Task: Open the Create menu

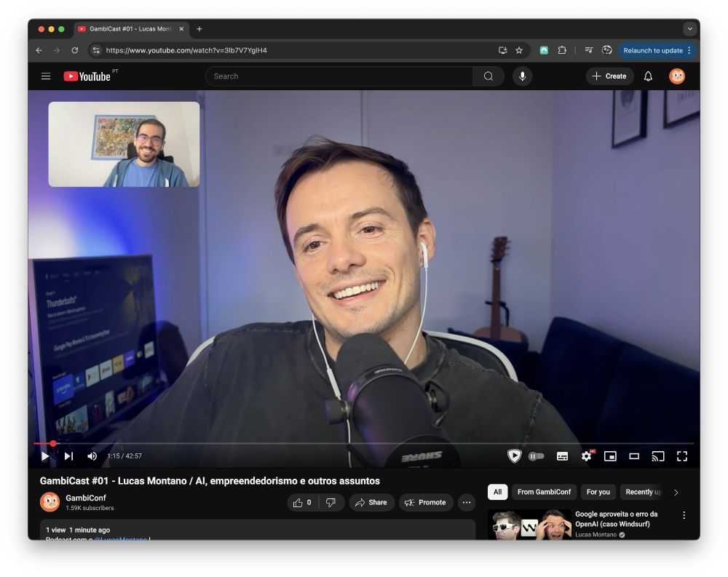Action: click(x=609, y=76)
